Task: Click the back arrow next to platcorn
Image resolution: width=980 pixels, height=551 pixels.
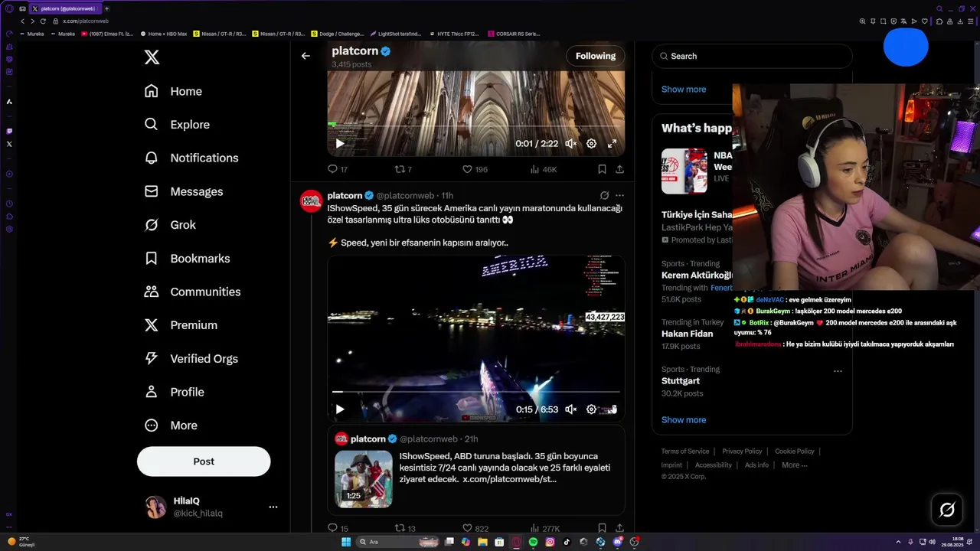Action: (305, 56)
